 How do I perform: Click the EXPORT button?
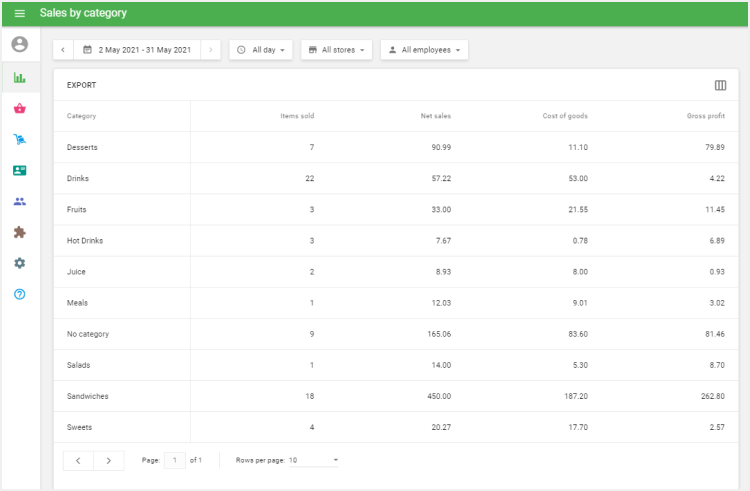82,85
